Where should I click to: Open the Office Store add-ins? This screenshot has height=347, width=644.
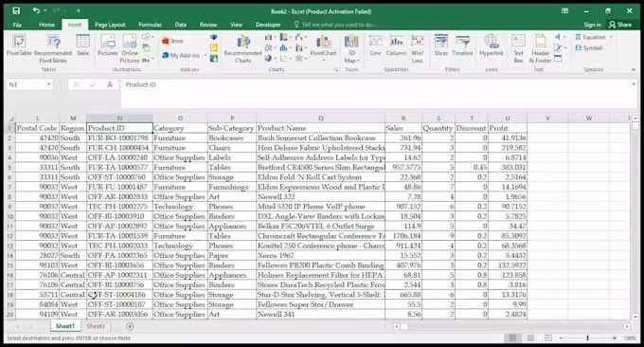pyautogui.click(x=173, y=41)
